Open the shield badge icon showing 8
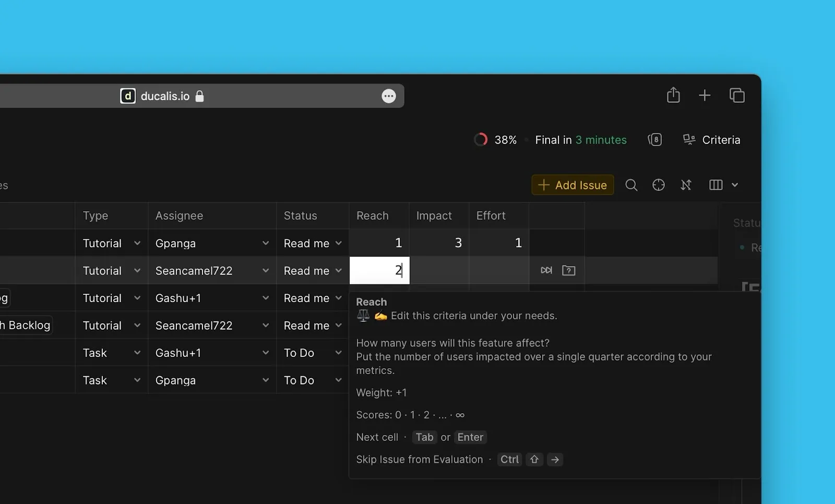 (655, 140)
